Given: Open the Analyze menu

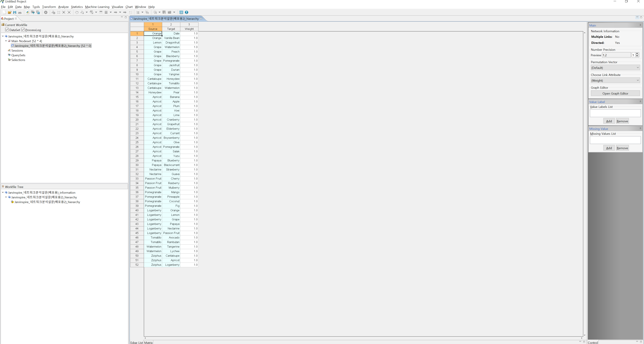Looking at the screenshot, I should (63, 7).
